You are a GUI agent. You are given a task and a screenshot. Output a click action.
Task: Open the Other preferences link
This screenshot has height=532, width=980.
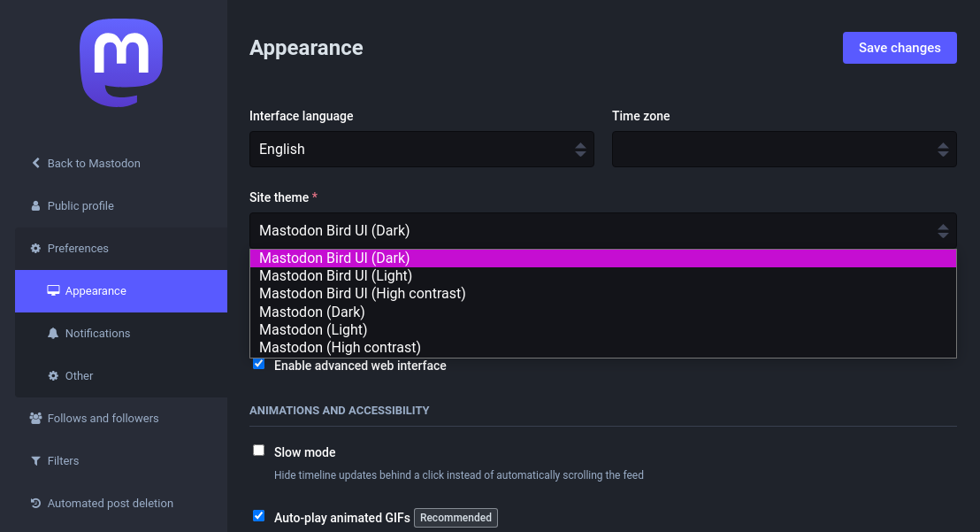click(79, 375)
